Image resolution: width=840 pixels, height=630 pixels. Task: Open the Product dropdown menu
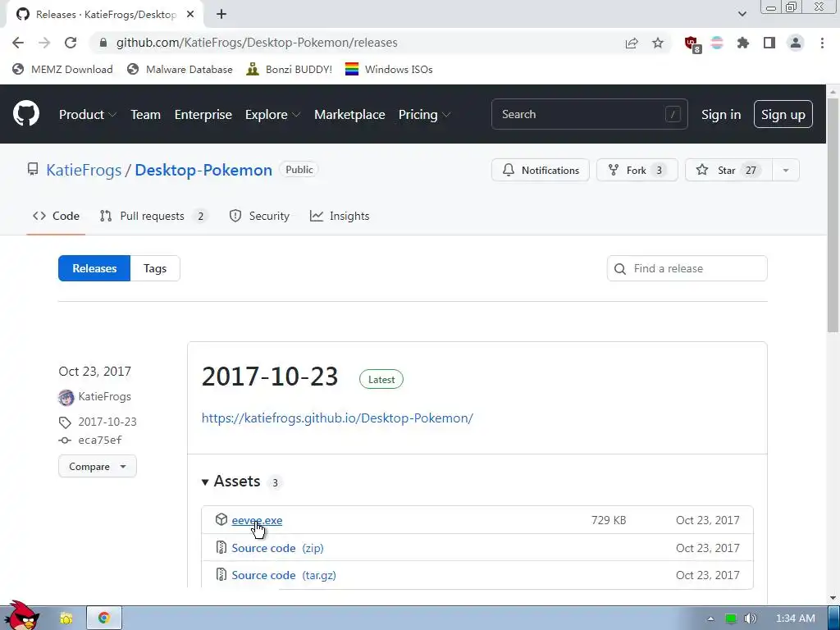87,114
